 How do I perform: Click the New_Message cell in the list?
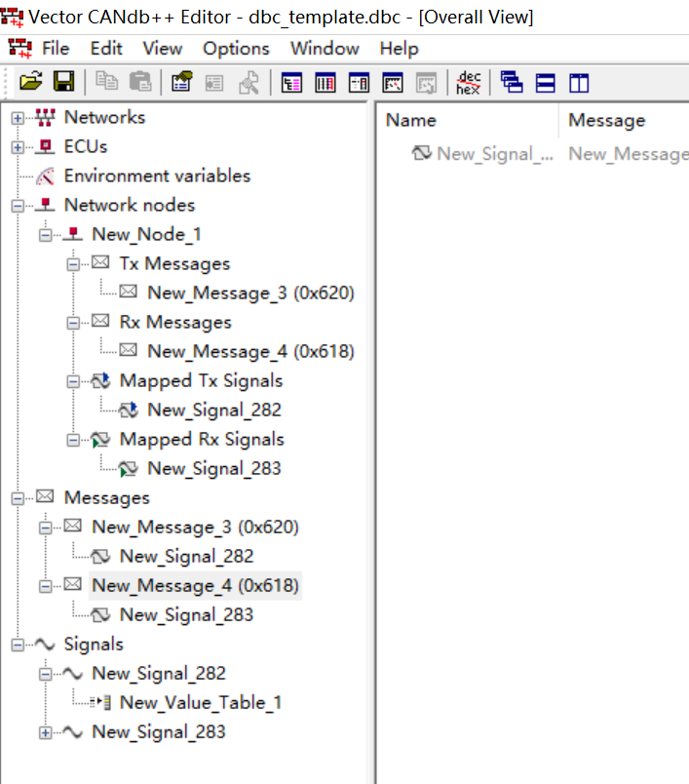tap(629, 154)
